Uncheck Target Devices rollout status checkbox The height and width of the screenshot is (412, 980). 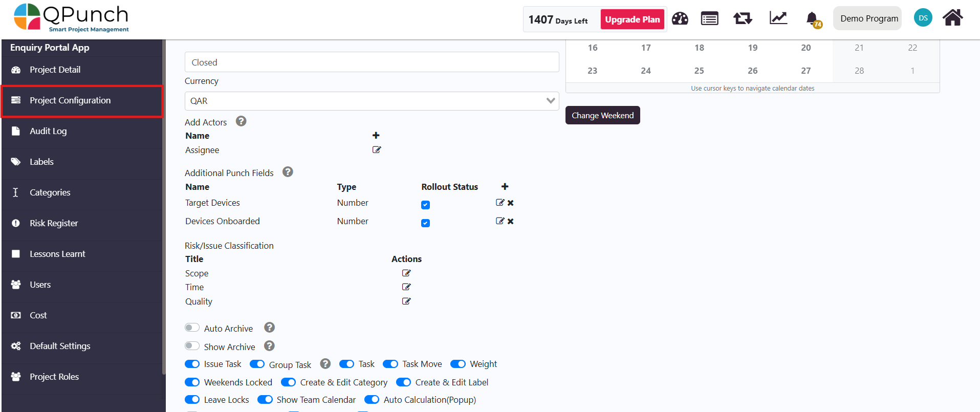pyautogui.click(x=425, y=205)
